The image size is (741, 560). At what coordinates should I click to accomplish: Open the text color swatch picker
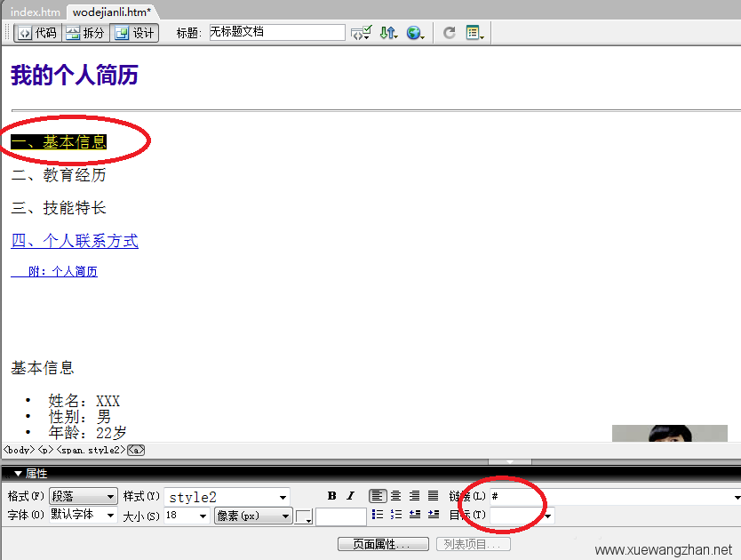[x=304, y=516]
